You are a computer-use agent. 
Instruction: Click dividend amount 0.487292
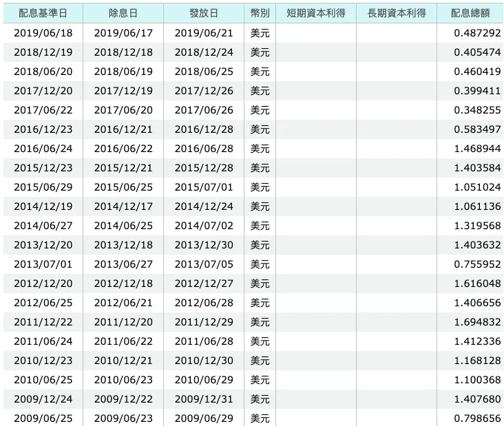pyautogui.click(x=477, y=33)
